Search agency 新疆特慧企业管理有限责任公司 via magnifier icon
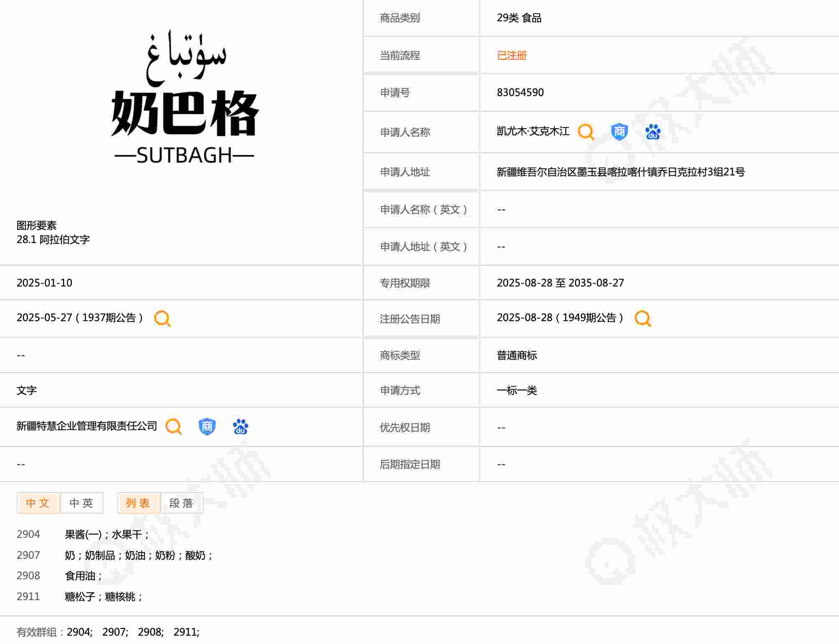This screenshot has width=839, height=644. click(173, 426)
